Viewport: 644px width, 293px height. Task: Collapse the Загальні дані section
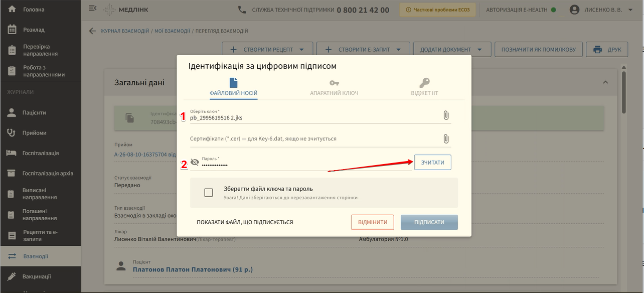605,82
